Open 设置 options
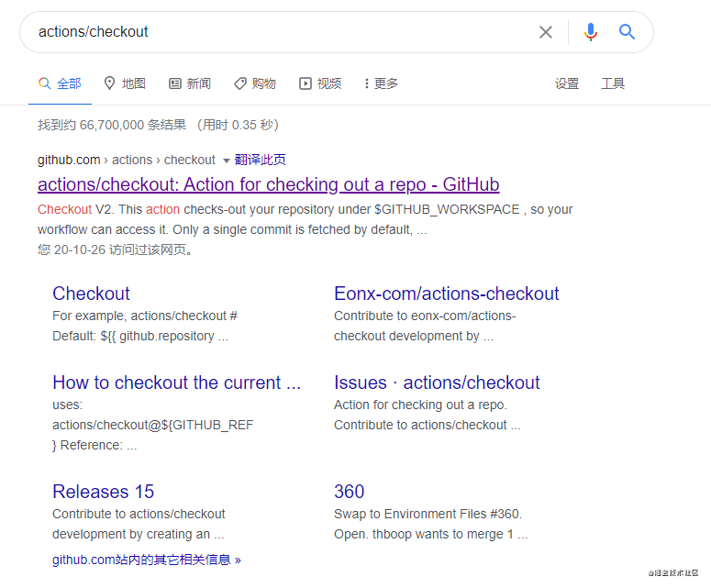 point(567,83)
